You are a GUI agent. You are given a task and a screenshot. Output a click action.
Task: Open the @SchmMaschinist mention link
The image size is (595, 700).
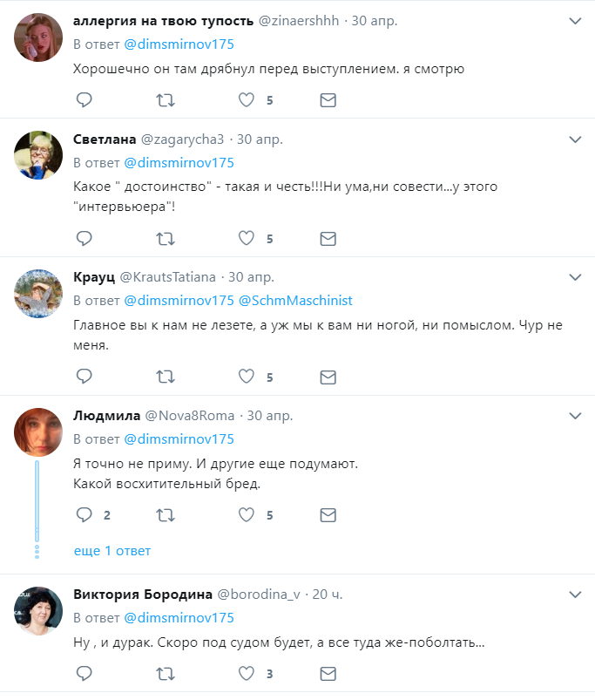294,300
